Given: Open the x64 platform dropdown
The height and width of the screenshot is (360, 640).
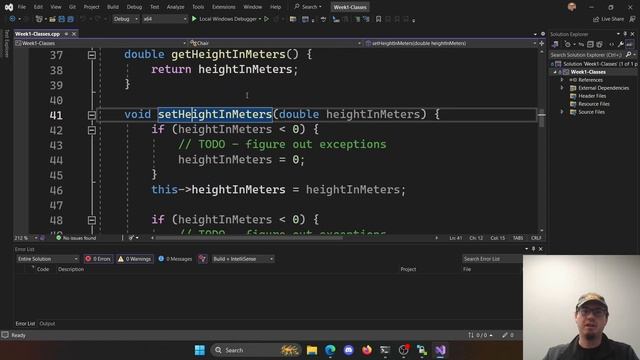Looking at the screenshot, I should pos(165,19).
